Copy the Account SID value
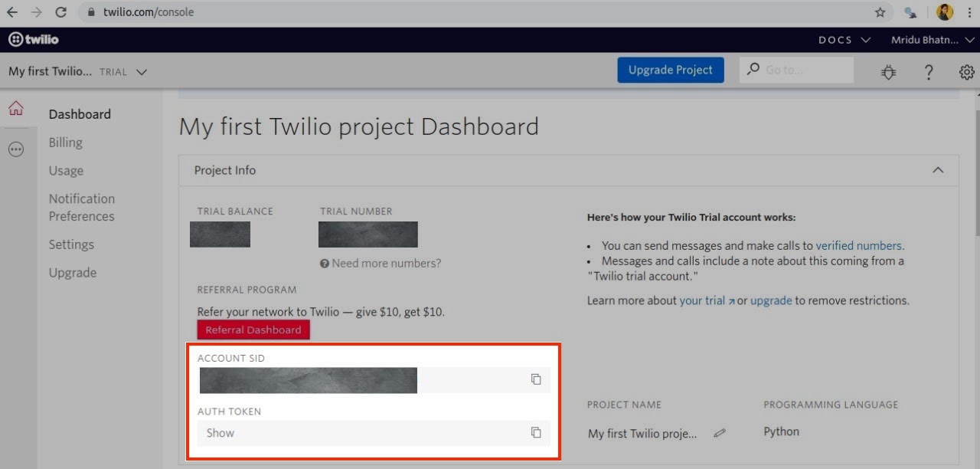The height and width of the screenshot is (469, 980). pos(536,379)
